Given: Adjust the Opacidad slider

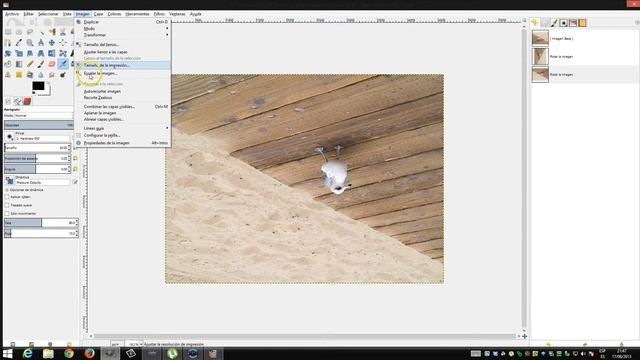Looking at the screenshot, I should [39, 125].
